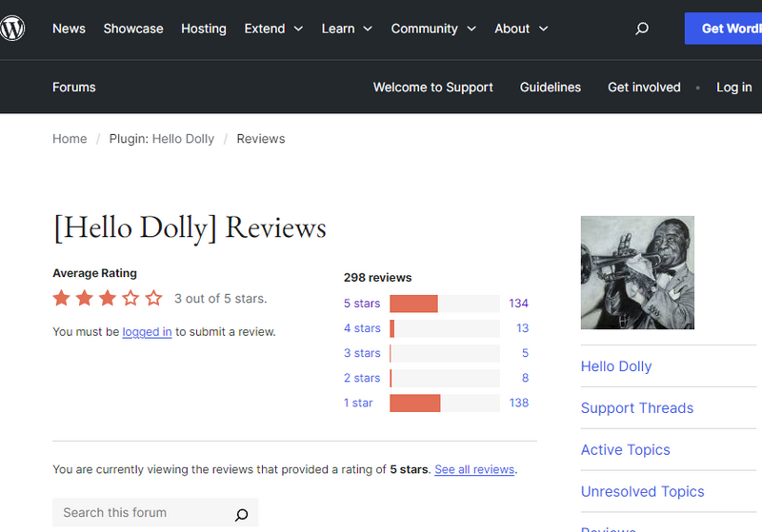Open the Guidelines link
The width and height of the screenshot is (762, 532).
point(551,88)
